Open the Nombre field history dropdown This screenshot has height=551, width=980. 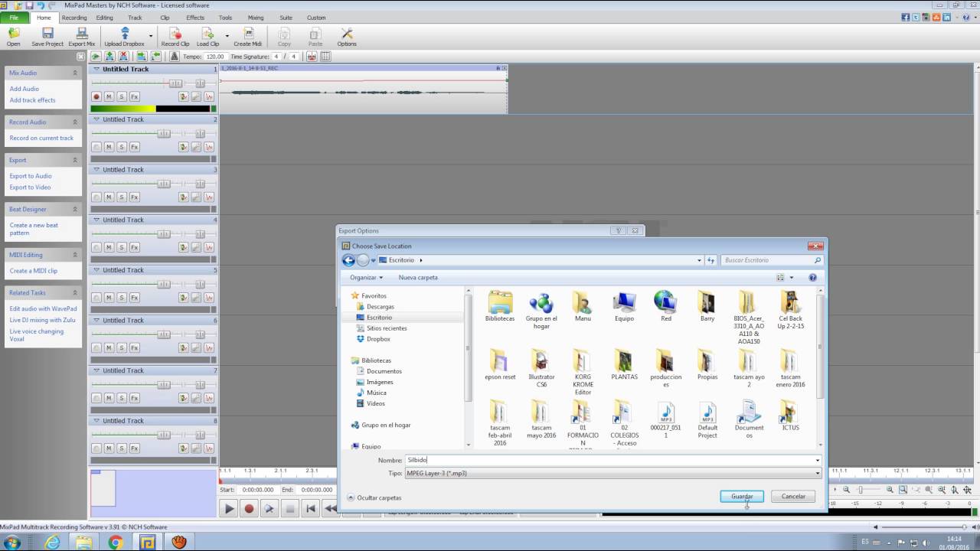(818, 461)
